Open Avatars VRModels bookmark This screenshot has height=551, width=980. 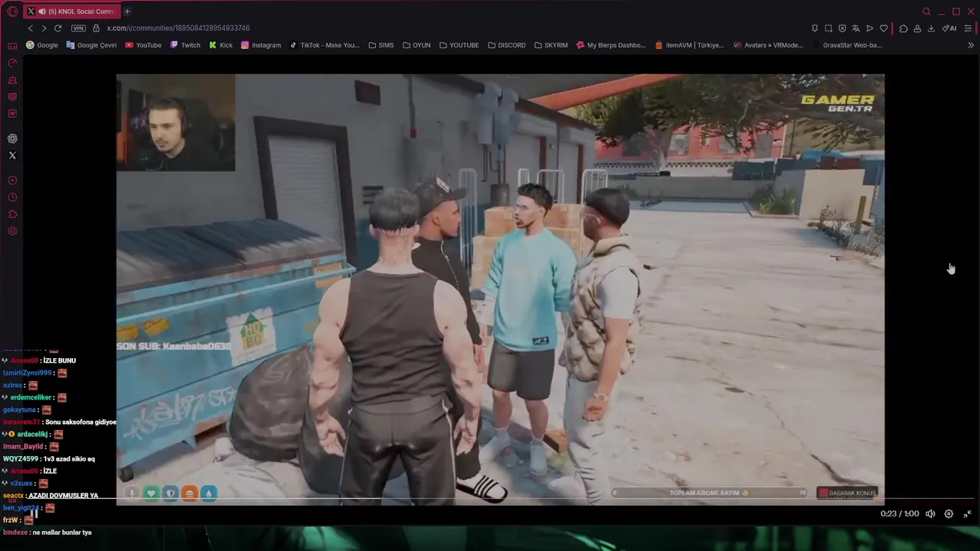point(768,45)
